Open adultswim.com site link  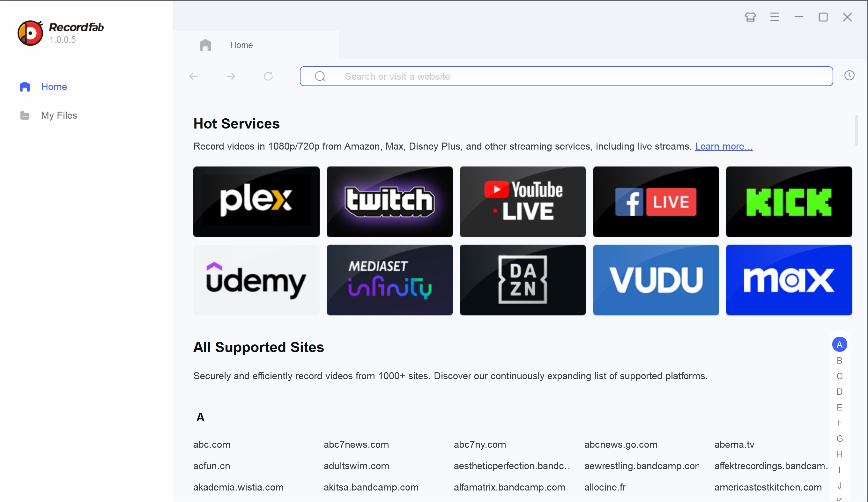pyautogui.click(x=356, y=466)
